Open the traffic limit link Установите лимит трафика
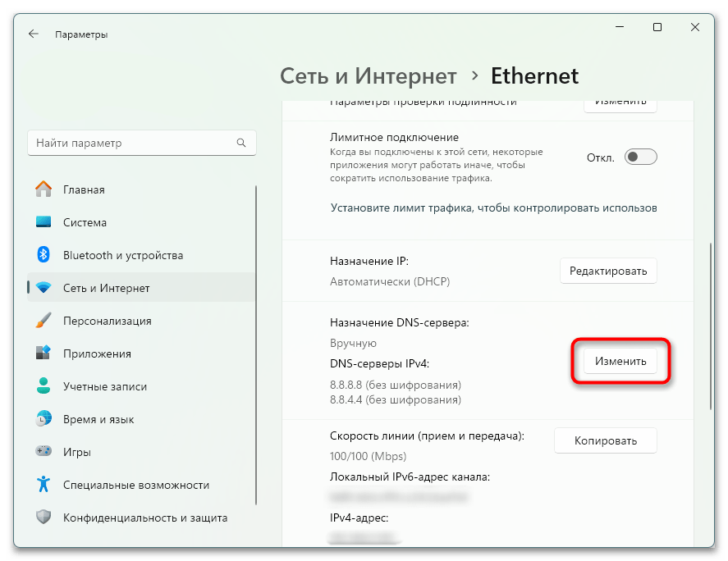Screen dimensions: 728x561 click(x=493, y=208)
